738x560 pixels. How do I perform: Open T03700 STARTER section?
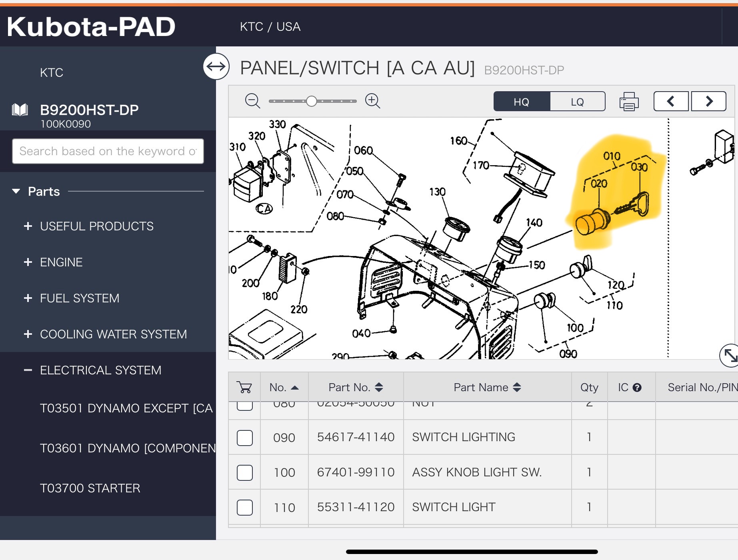tap(90, 488)
